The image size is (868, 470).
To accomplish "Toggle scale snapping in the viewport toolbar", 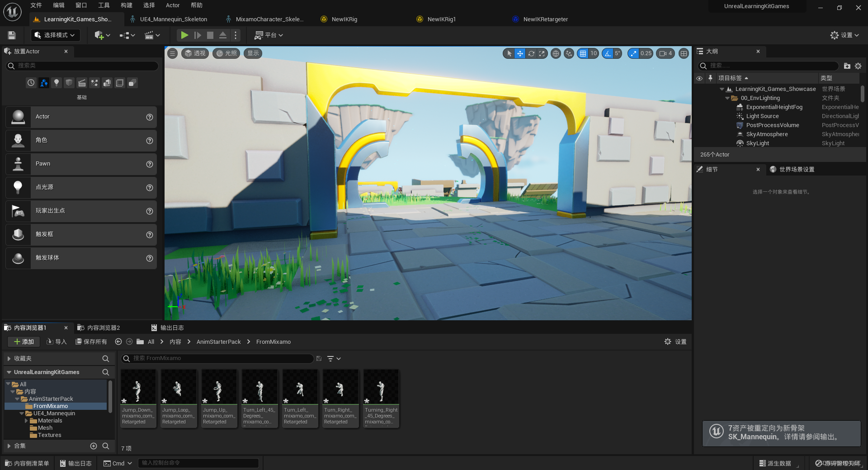I will tap(633, 53).
